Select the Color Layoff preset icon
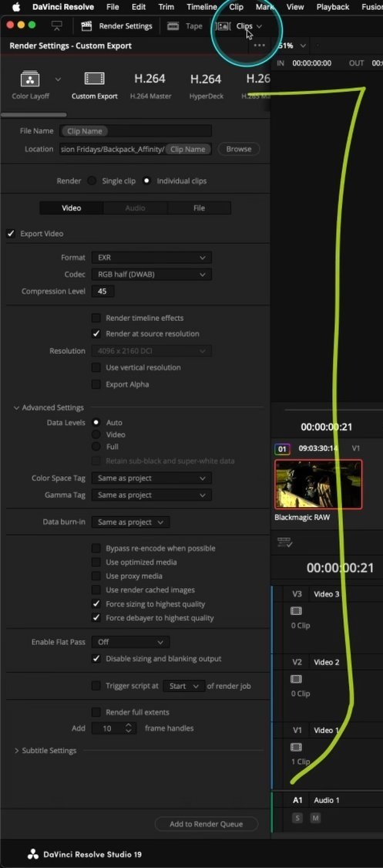 click(30, 79)
